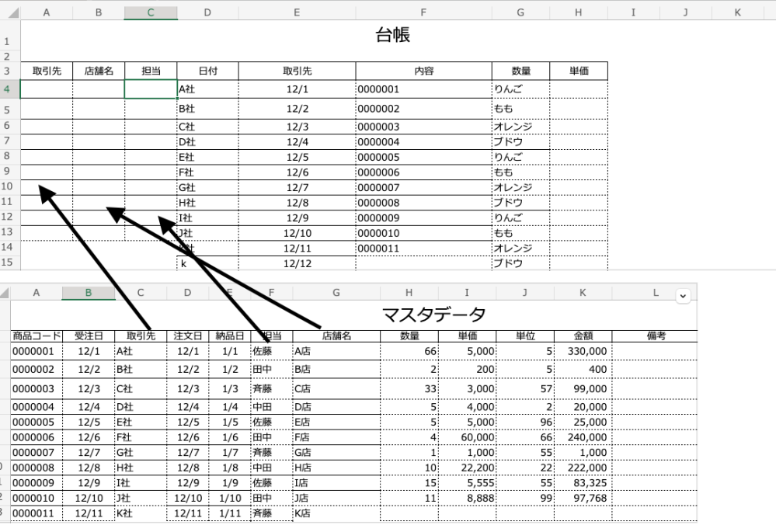Select cell 0000011 in the 台帳 内容 column

coord(423,249)
